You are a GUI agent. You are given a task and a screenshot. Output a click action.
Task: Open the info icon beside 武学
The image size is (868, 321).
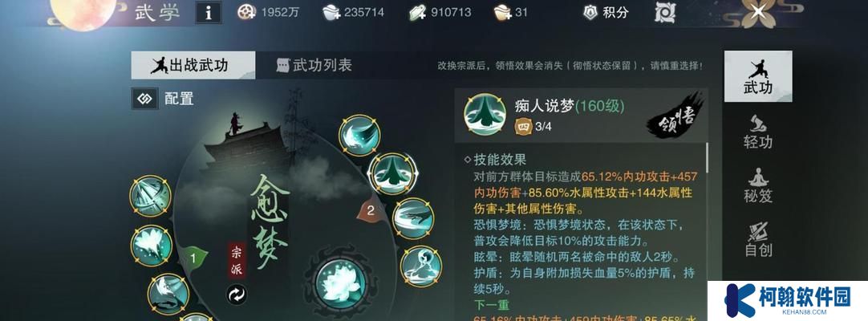click(x=209, y=12)
